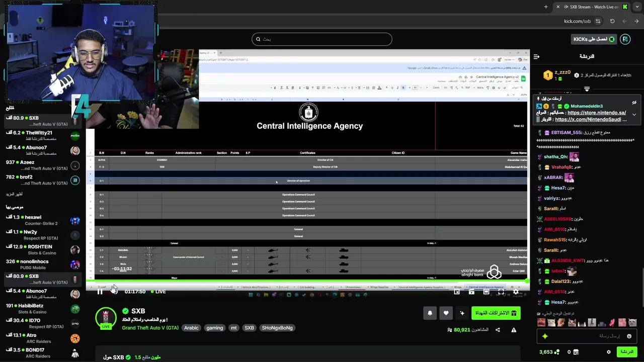Open a new browser tab with the plus
Viewport: 644px width, 362px height.
point(546,7)
